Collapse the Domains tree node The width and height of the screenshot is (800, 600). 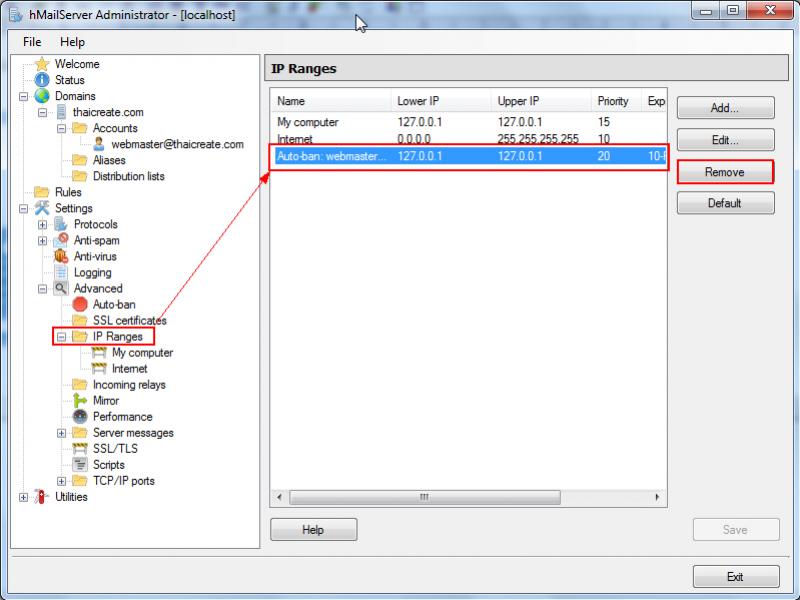click(23, 96)
